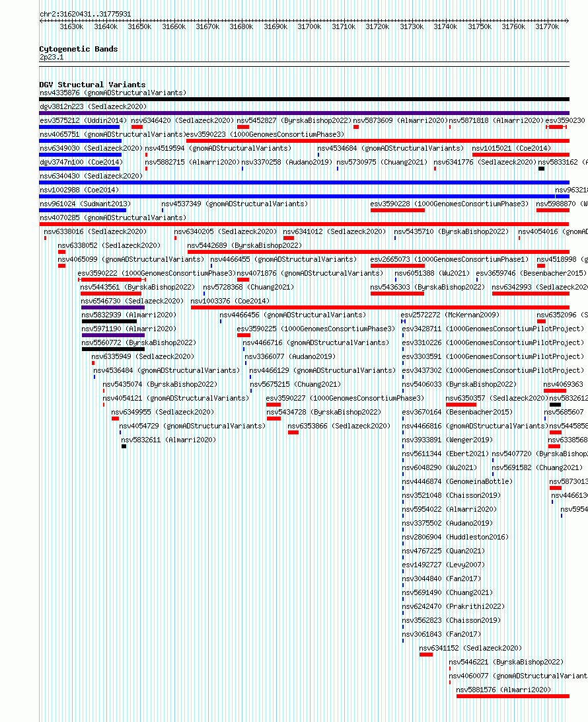The height and width of the screenshot is (722, 588).
Task: Click esv2572272 (McKernan2009) label
Action: [x=450, y=315]
